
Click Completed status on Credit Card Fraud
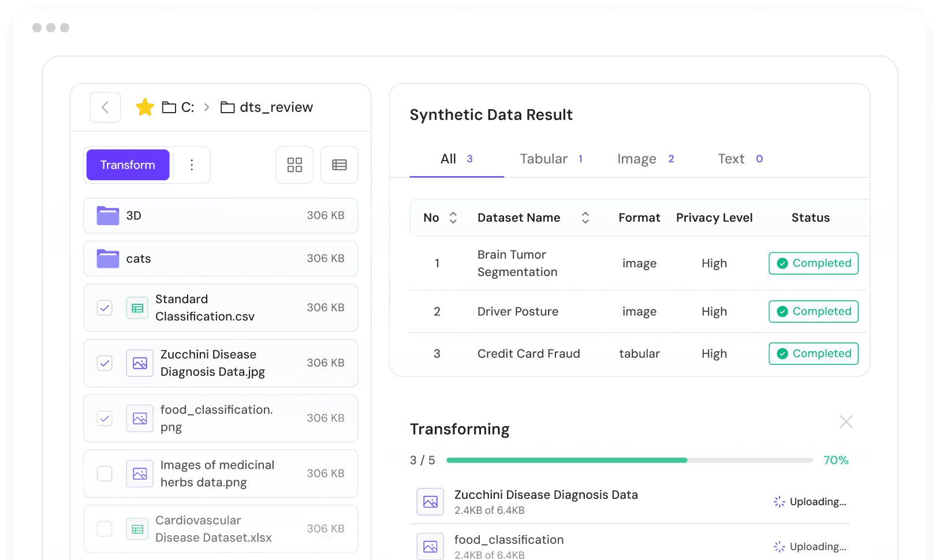pos(813,353)
